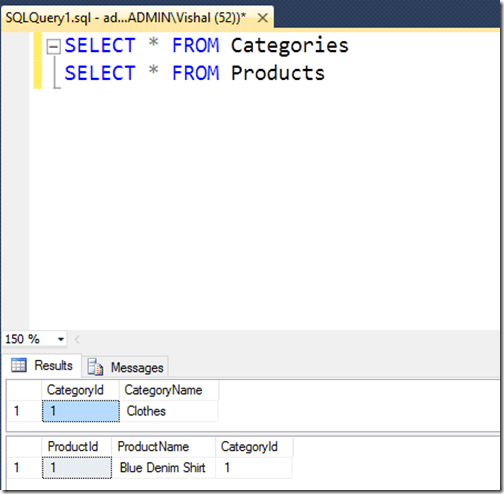Click the Results grid icon
Viewport: 504px width, 494px height.
coord(19,365)
